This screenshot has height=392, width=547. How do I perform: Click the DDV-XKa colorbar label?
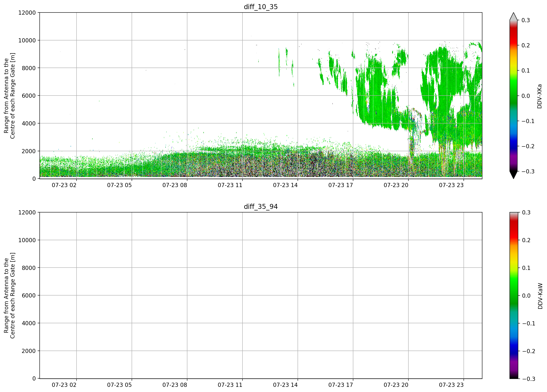pyautogui.click(x=539, y=96)
